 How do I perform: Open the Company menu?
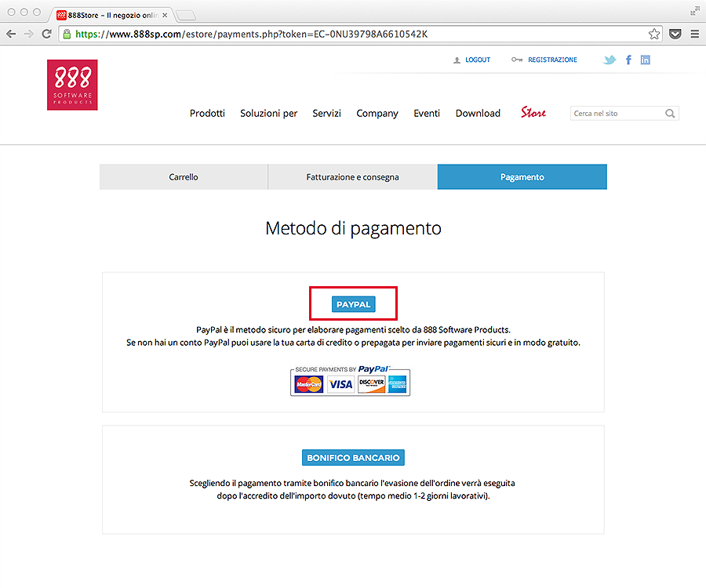point(377,114)
